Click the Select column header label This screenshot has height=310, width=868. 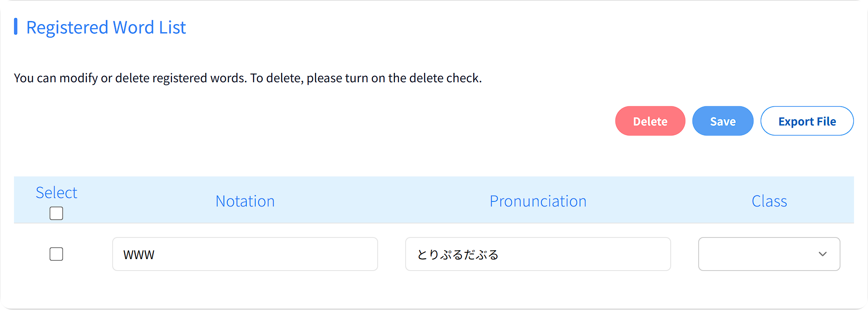56,193
